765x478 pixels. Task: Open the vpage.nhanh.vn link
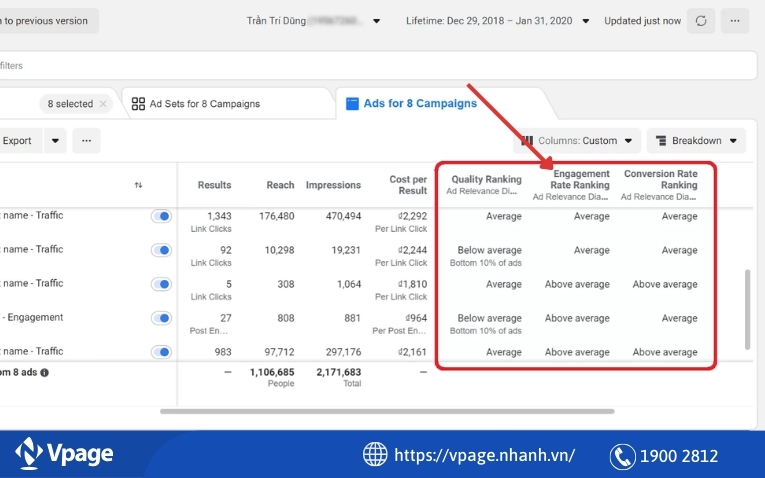click(484, 455)
